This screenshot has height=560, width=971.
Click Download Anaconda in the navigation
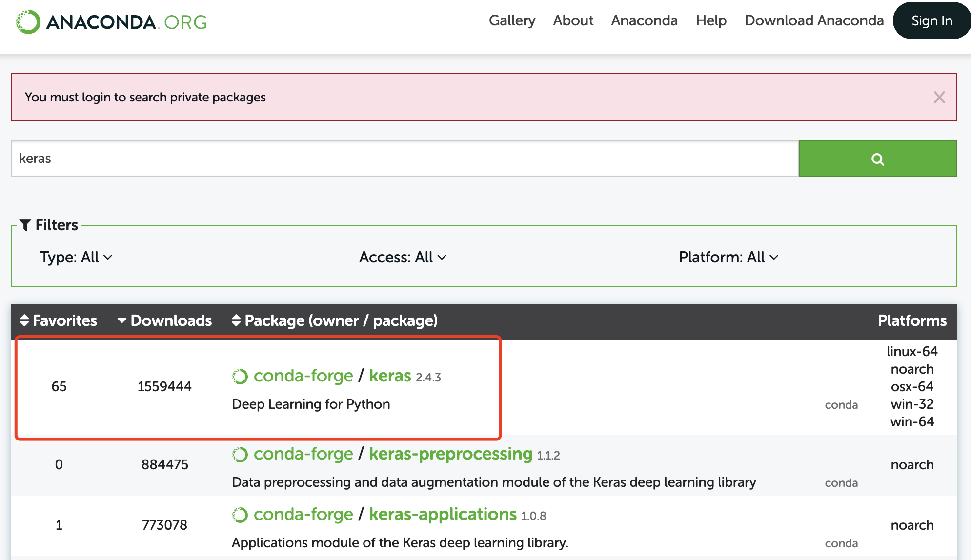point(814,20)
